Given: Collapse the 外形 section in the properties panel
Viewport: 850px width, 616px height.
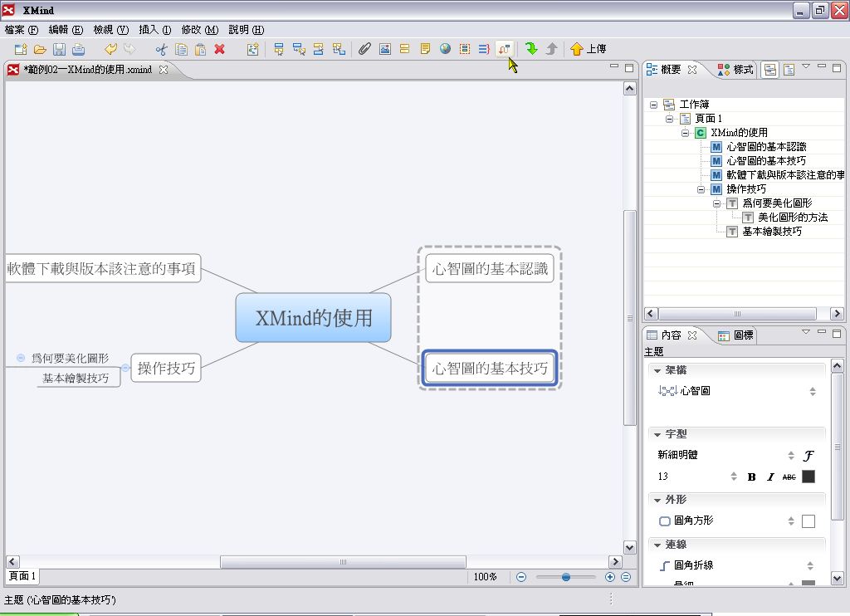Looking at the screenshot, I should (x=657, y=500).
